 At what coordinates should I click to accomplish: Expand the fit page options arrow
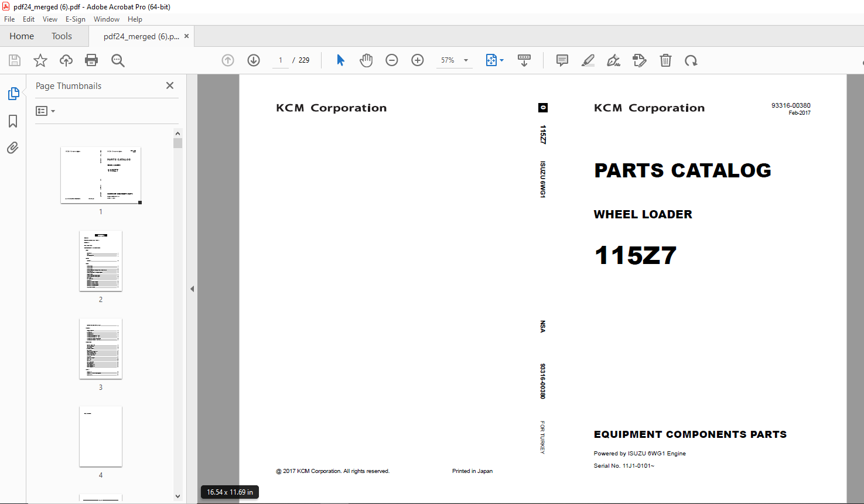[502, 60]
